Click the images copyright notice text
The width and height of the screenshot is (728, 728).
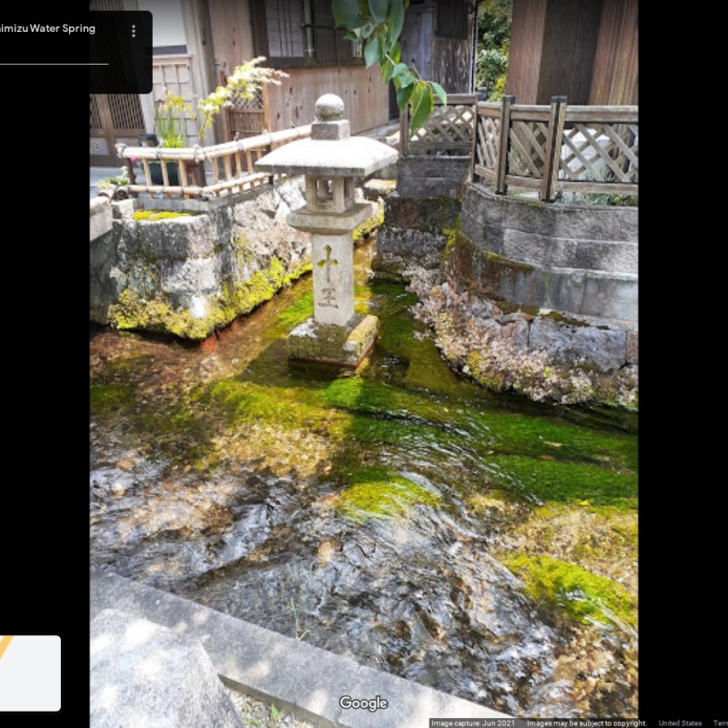tap(586, 723)
